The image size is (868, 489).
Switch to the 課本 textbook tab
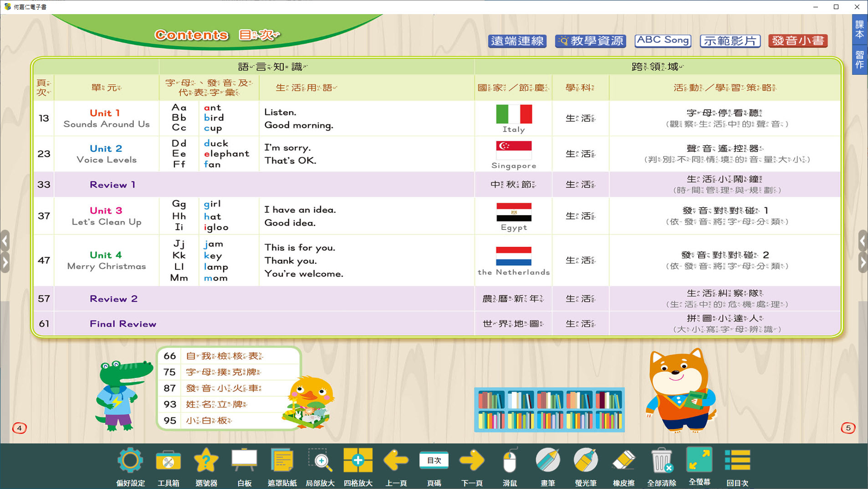click(859, 29)
